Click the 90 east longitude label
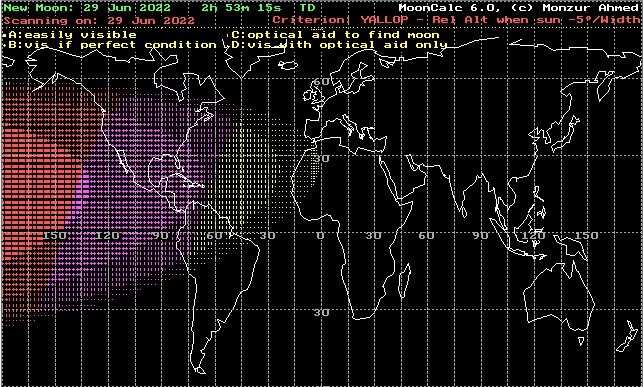The image size is (643, 387). [480, 235]
